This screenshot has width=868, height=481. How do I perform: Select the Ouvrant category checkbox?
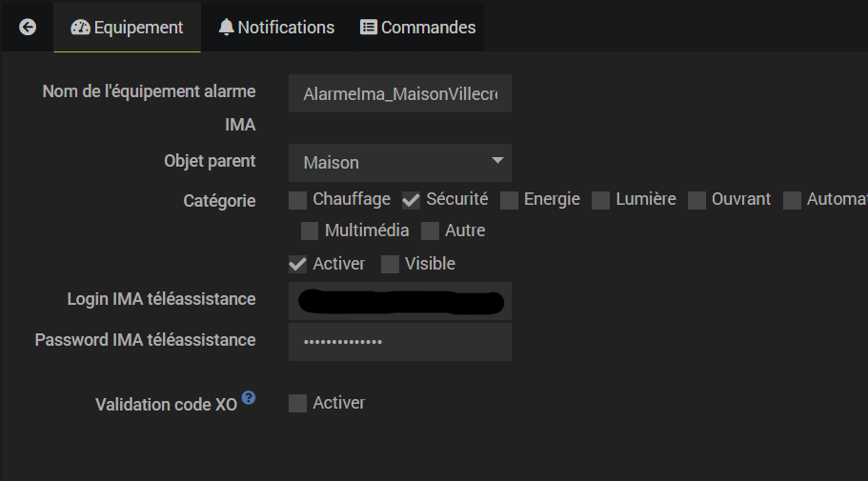pos(697,200)
